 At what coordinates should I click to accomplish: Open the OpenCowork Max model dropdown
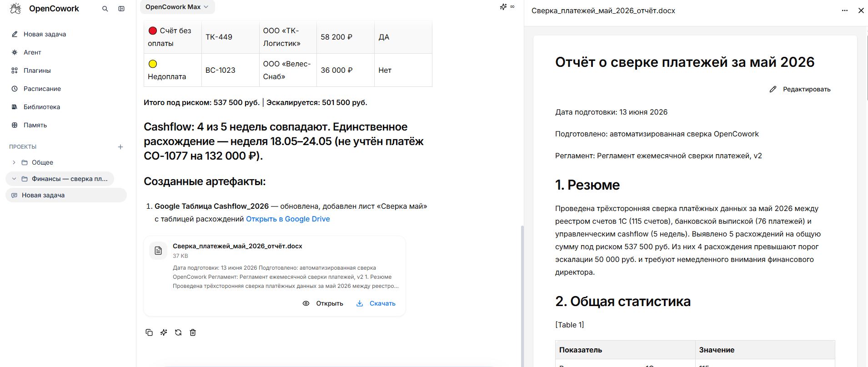[177, 7]
